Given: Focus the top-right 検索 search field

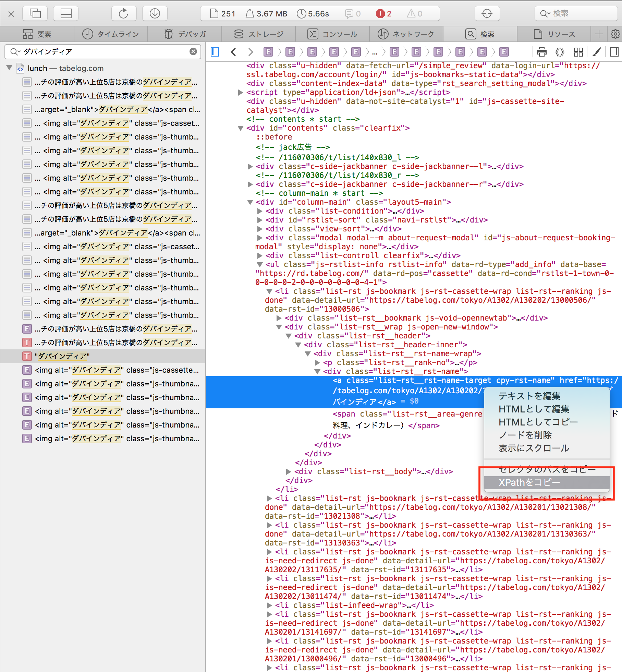Looking at the screenshot, I should [576, 13].
